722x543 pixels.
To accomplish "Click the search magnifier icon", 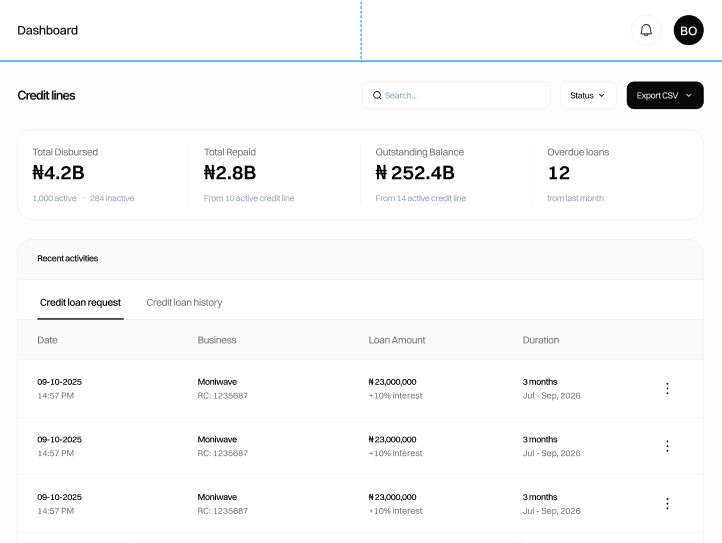I will (x=377, y=95).
